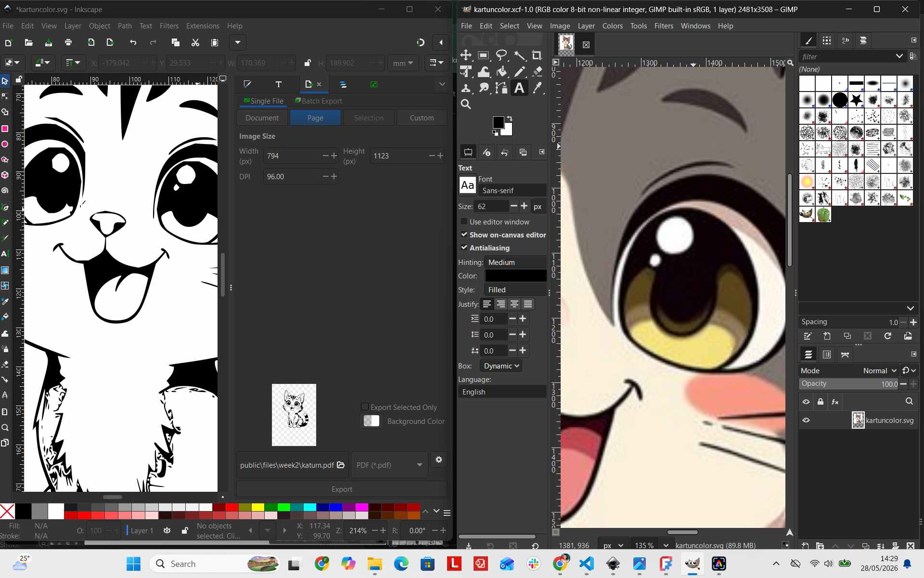924x578 pixels.
Task: Activate GIMP's Text tool
Action: coord(519,88)
